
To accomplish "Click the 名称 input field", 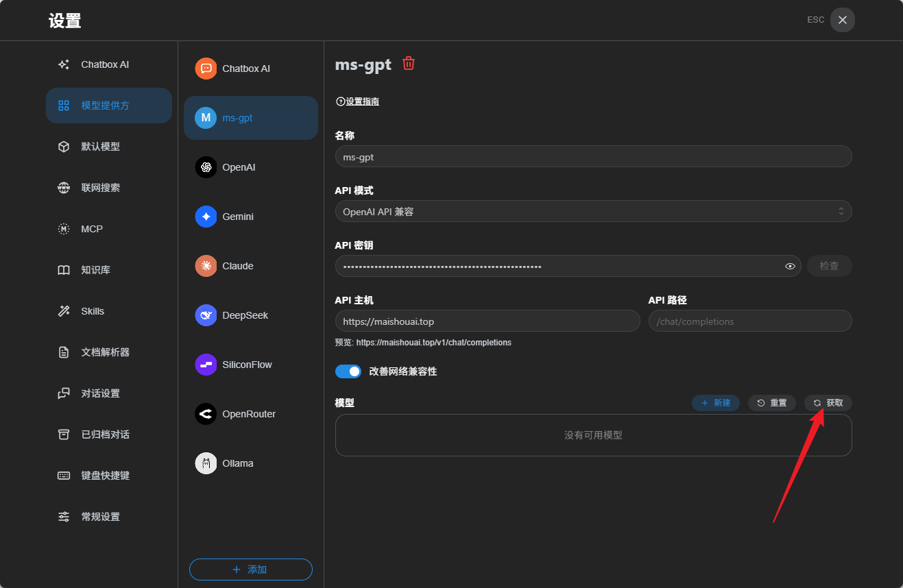I will tap(593, 156).
